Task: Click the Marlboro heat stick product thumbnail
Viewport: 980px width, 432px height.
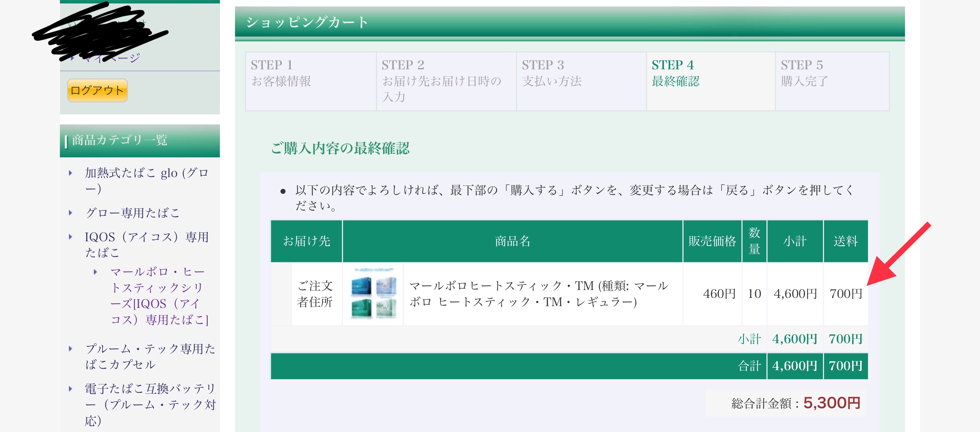Action: point(373,294)
